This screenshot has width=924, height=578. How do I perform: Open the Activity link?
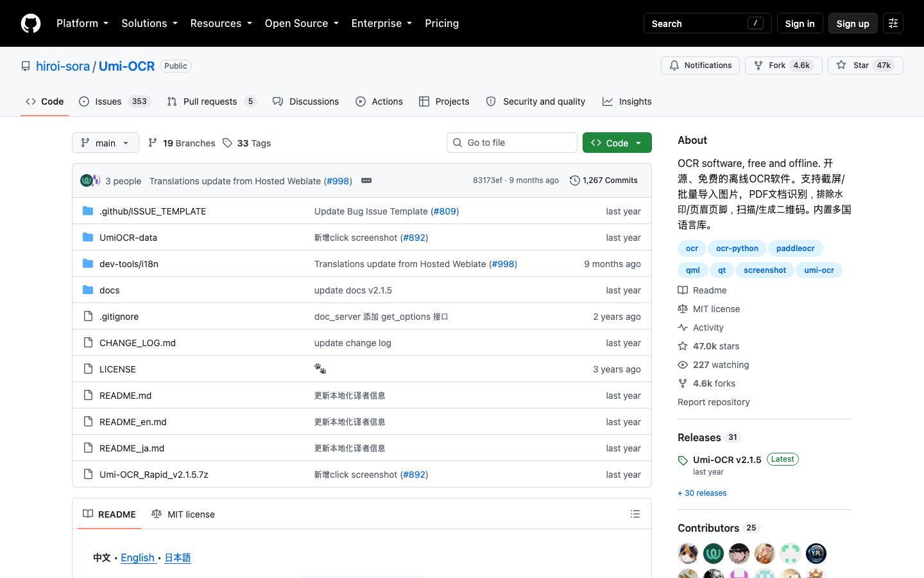pyautogui.click(x=701, y=328)
